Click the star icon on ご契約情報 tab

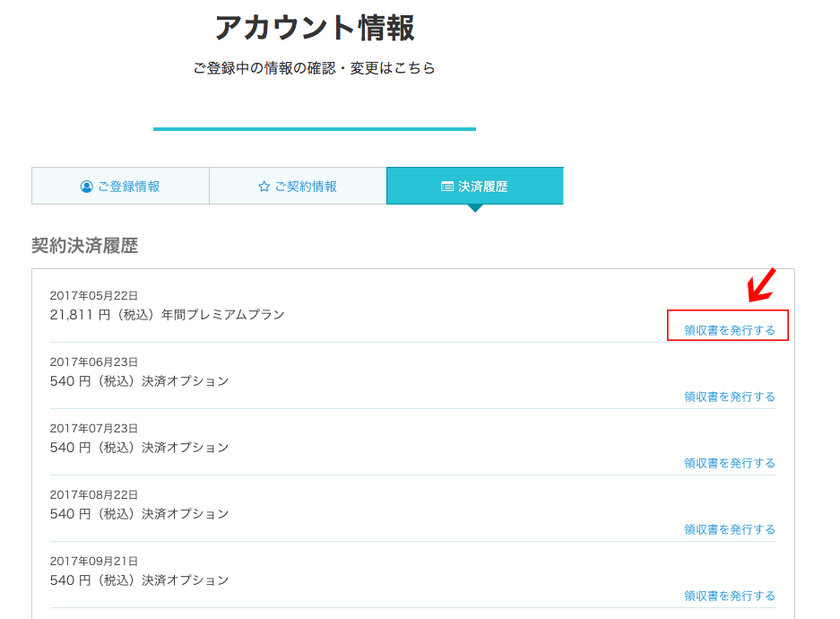264,187
